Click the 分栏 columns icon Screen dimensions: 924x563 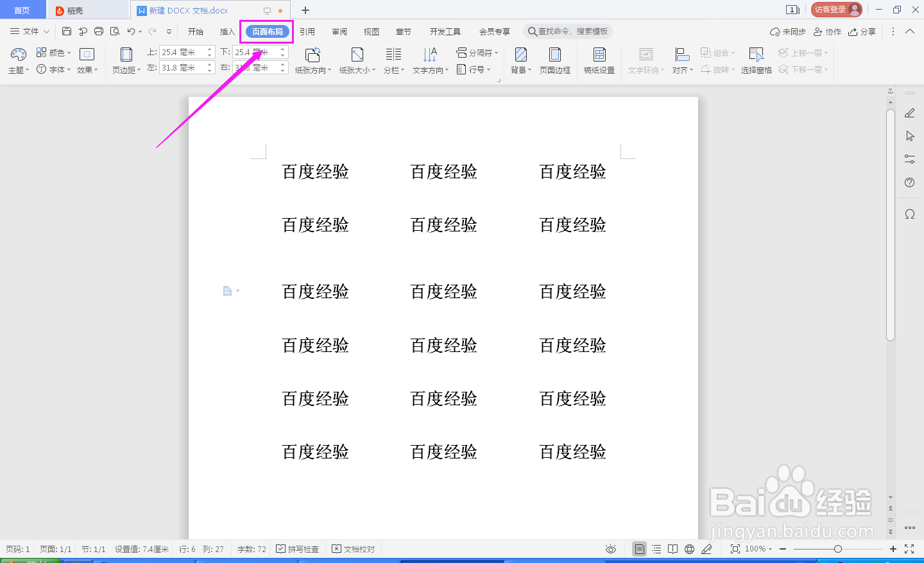coord(393,55)
